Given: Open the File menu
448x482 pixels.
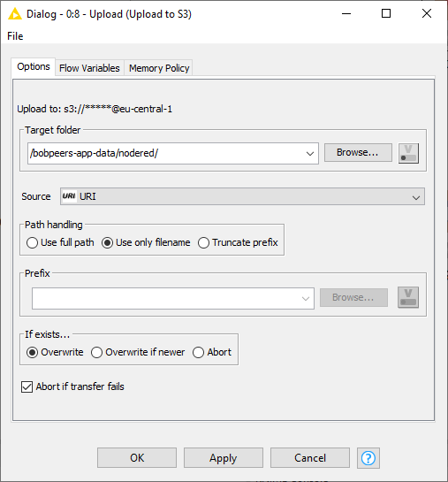Looking at the screenshot, I should click(x=15, y=36).
